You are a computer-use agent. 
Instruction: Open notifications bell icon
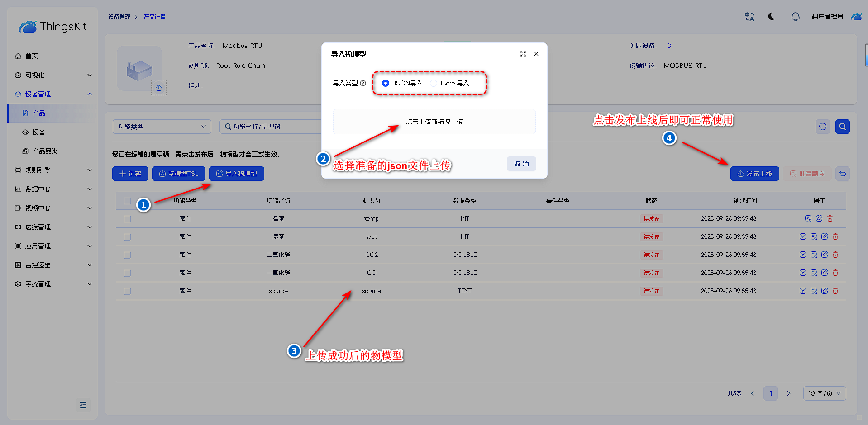tap(795, 17)
